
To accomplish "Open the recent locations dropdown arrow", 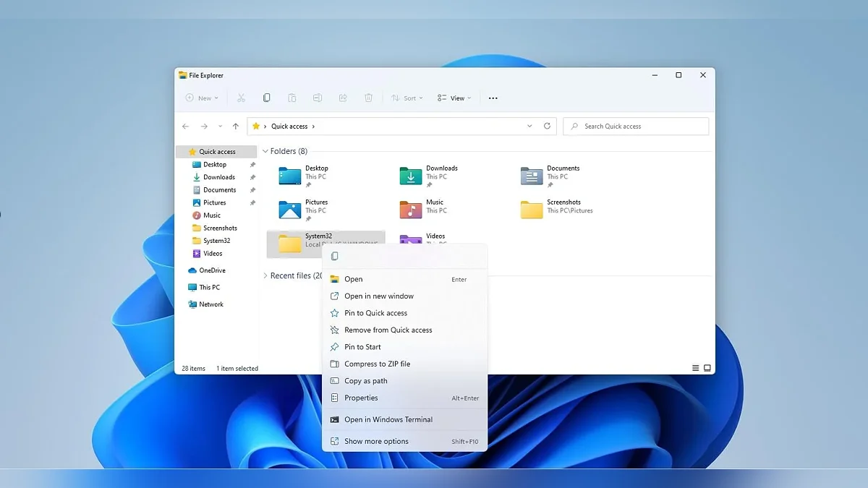I will (x=221, y=126).
